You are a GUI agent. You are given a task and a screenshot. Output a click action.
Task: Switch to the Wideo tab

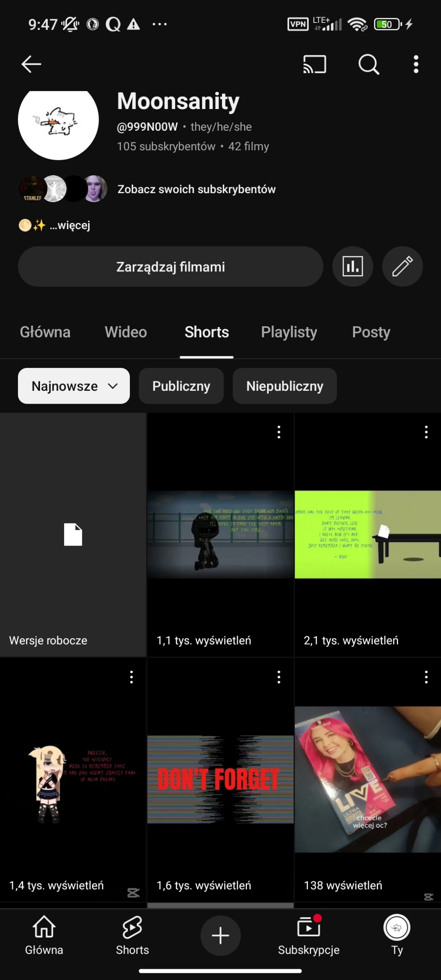(126, 332)
